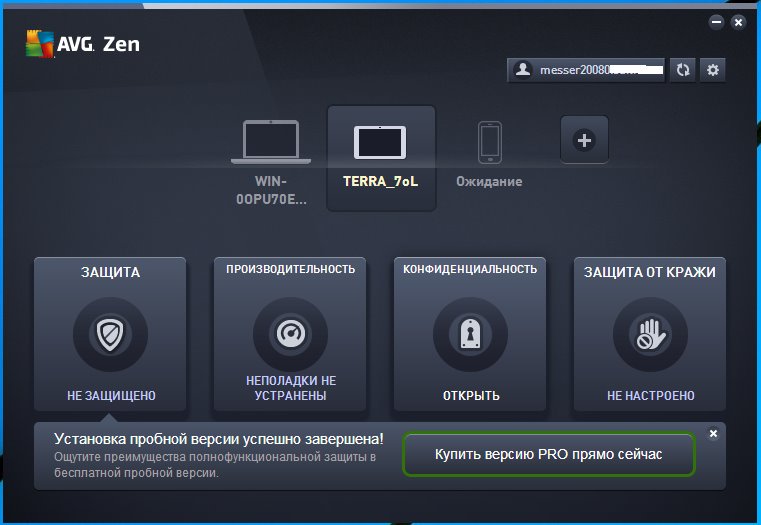Open the performance gauge icon
Image resolution: width=761 pixels, height=525 pixels.
tap(290, 334)
